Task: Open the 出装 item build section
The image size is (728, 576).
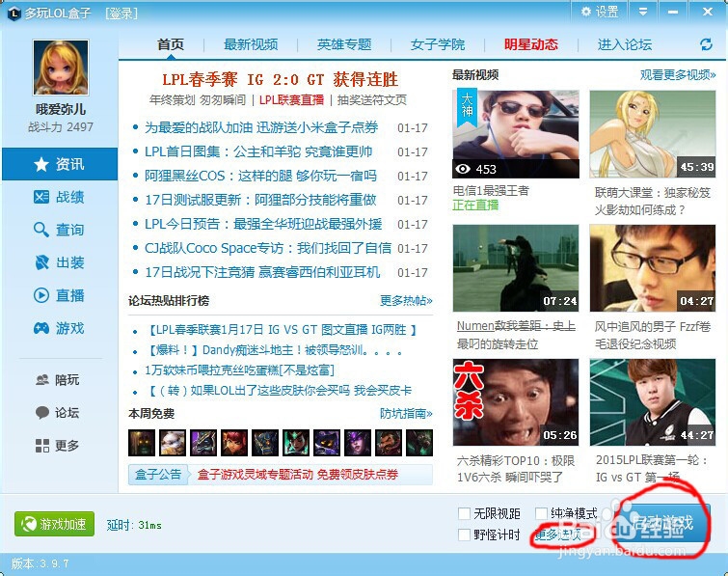Action: [x=60, y=262]
